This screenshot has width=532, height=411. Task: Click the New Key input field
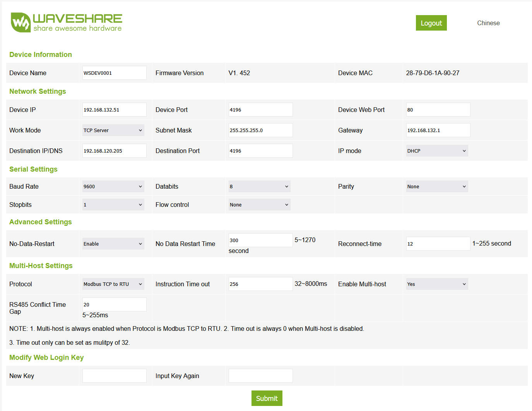click(114, 376)
